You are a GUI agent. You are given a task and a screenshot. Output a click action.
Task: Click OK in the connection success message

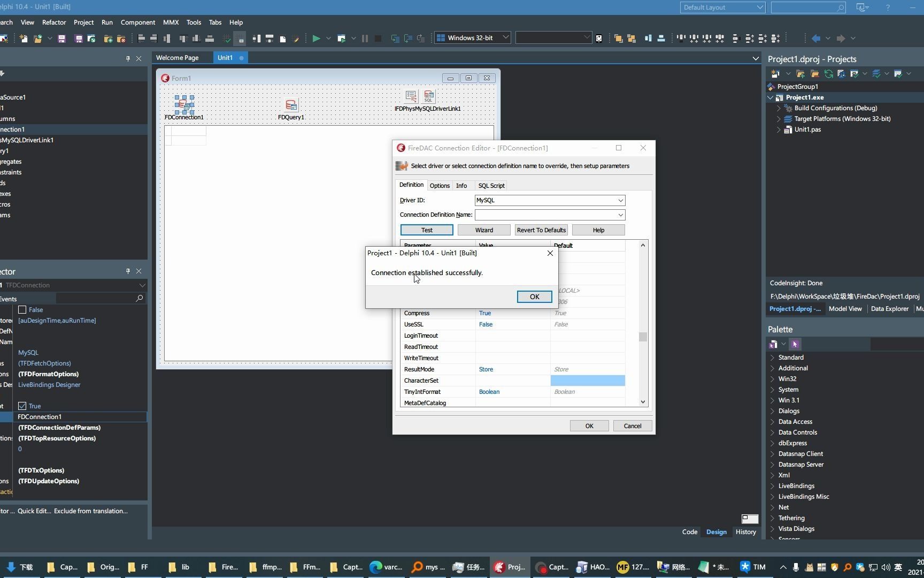point(534,297)
